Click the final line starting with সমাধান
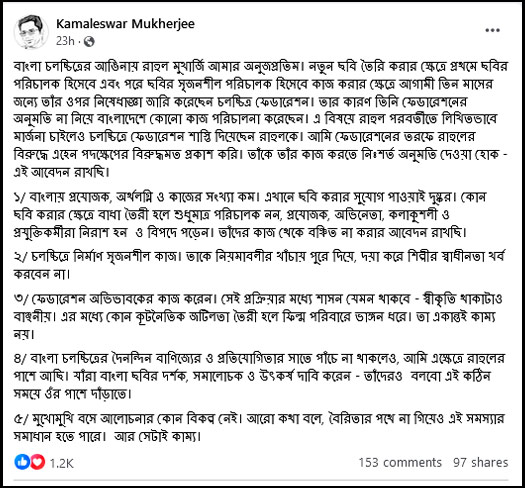This screenshot has width=525, height=488. click(107, 436)
